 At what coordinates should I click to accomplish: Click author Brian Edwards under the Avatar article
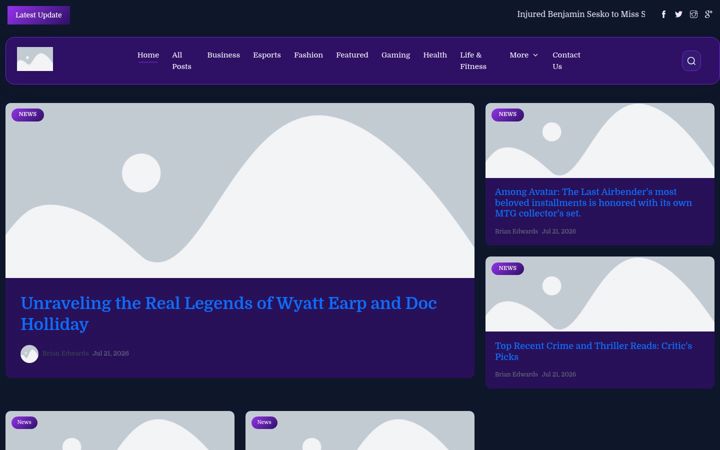tap(516, 231)
